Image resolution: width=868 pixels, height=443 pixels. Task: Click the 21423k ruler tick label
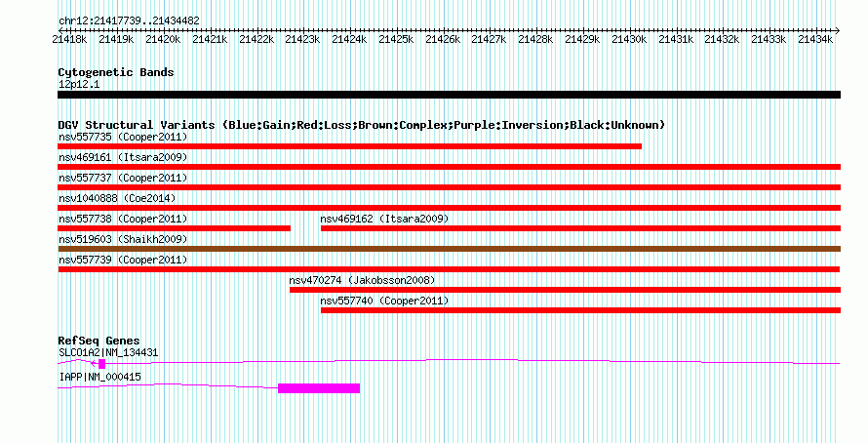(302, 40)
